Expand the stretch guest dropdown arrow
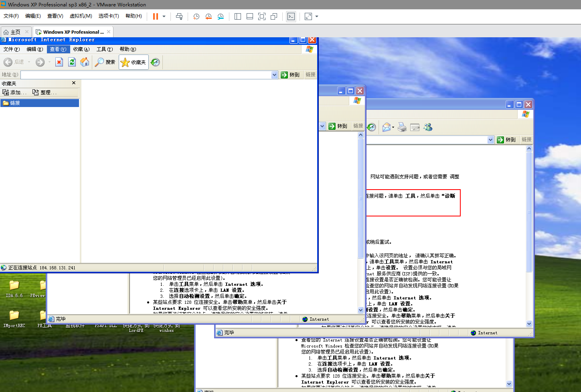This screenshot has height=392, width=581. (317, 16)
